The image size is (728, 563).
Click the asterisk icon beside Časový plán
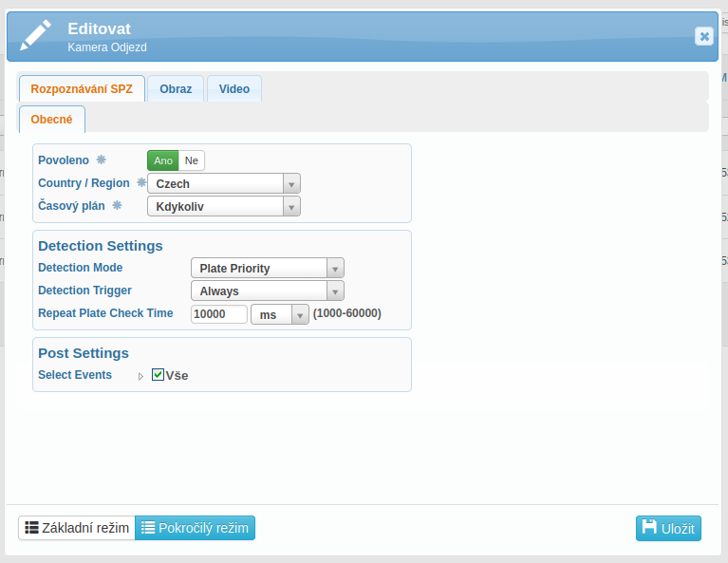pos(118,205)
